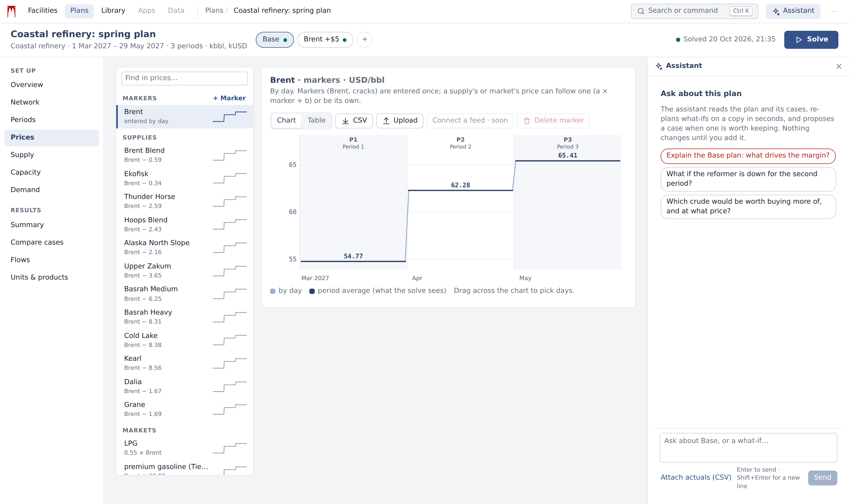Select the Base case pill

[x=274, y=40]
